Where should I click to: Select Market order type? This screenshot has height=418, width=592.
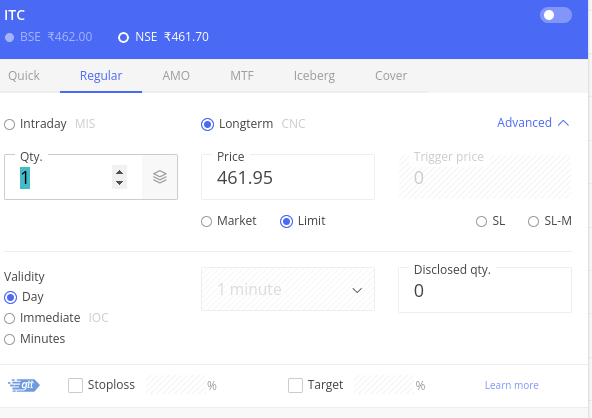pos(206,221)
